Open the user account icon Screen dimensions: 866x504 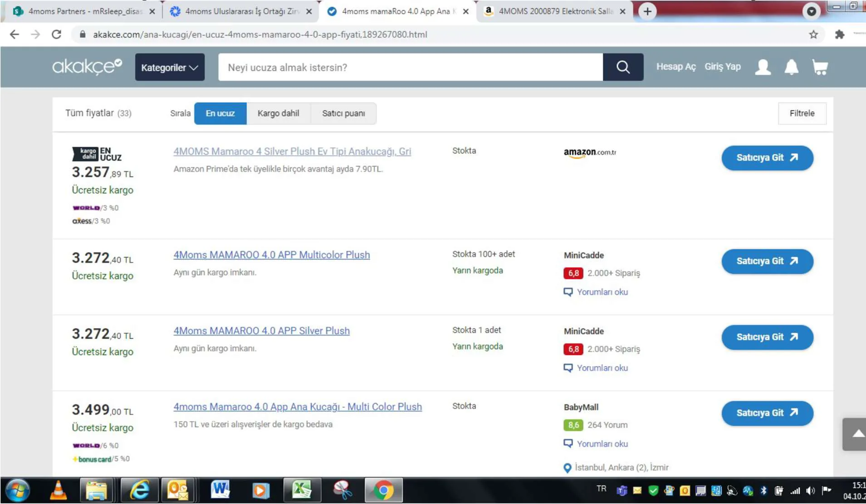point(763,67)
